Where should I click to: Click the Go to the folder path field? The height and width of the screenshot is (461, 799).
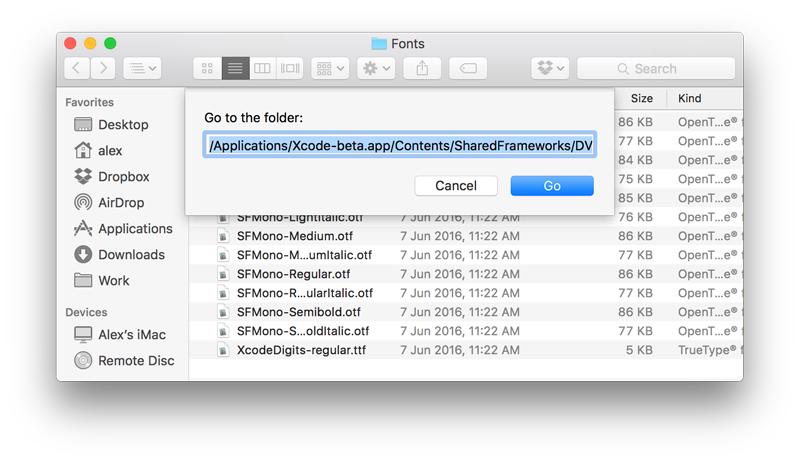400,145
